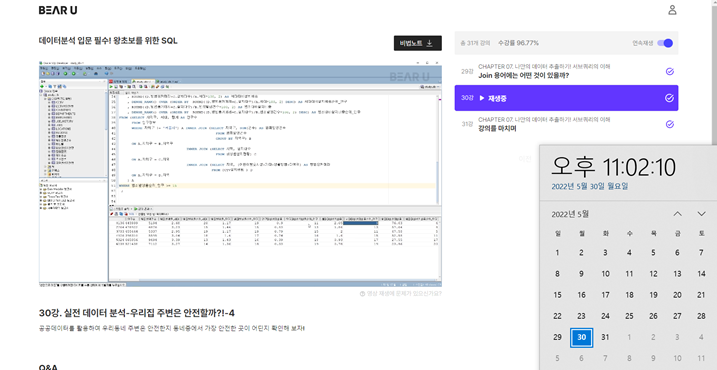The image size is (717, 370).
Task: Open the user profile icon
Action: tap(672, 10)
